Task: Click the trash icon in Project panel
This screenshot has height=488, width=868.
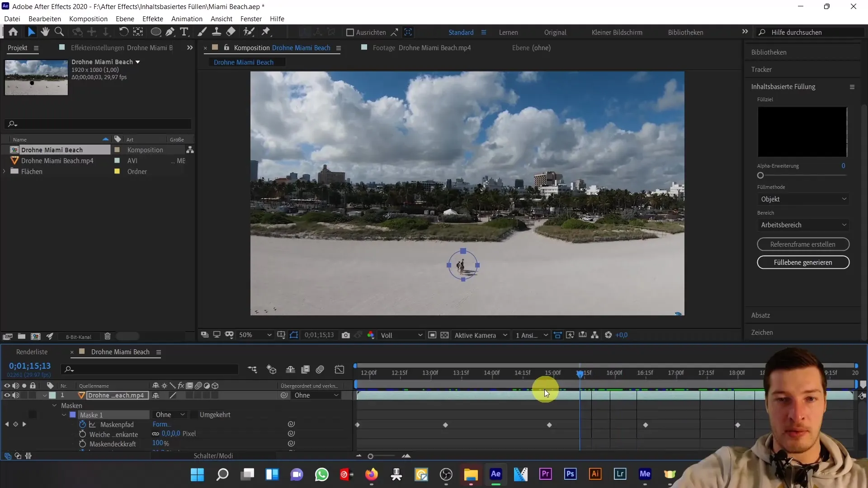Action: click(x=108, y=337)
